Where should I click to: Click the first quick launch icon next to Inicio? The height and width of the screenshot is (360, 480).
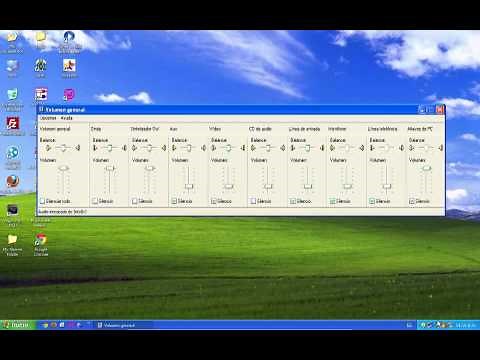pyautogui.click(x=44, y=325)
